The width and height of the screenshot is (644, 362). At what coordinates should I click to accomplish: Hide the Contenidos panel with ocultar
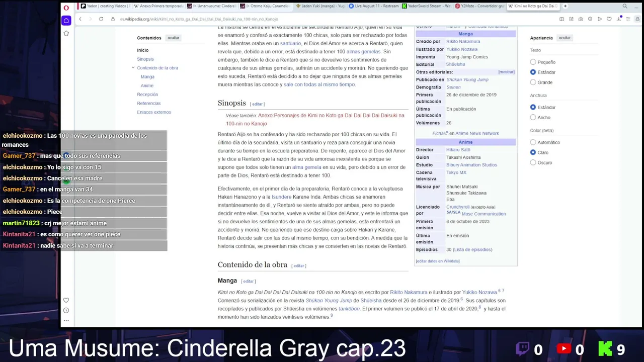(173, 38)
